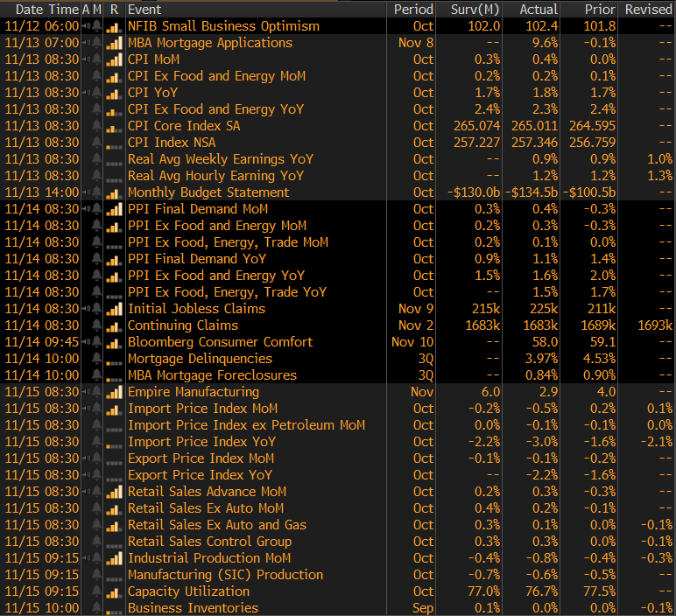Click the relevance icon for Empire Manufacturing
This screenshot has height=616, width=676.
114,392
